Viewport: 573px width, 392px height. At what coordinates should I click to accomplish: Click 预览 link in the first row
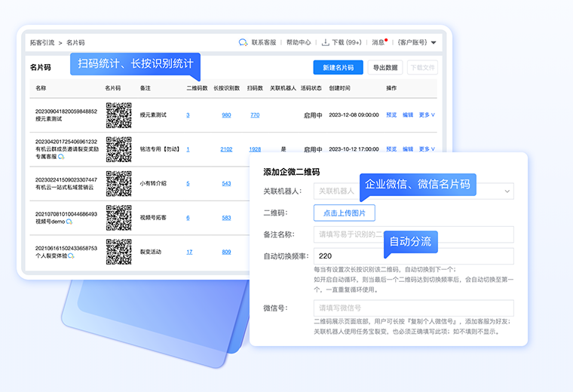[391, 115]
